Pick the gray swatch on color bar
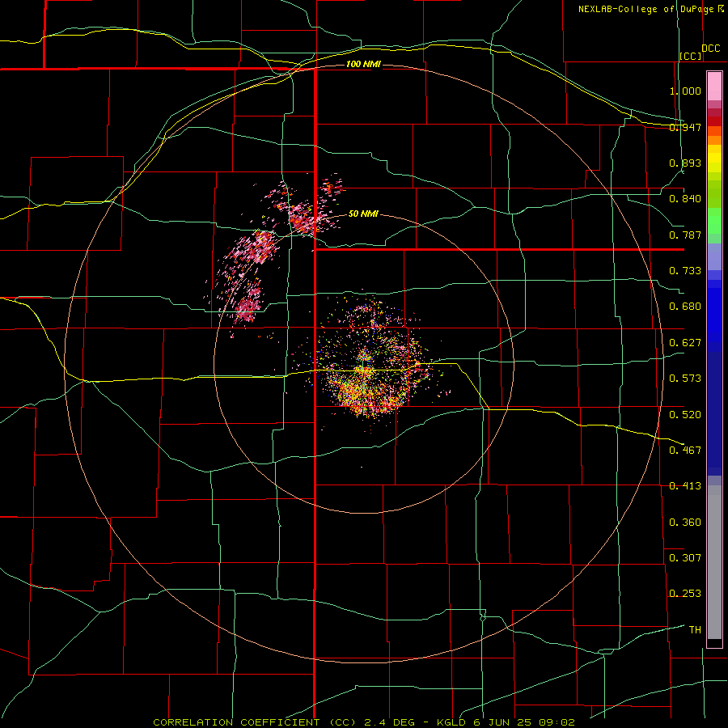Screen dimensions: 728x728 click(714, 564)
